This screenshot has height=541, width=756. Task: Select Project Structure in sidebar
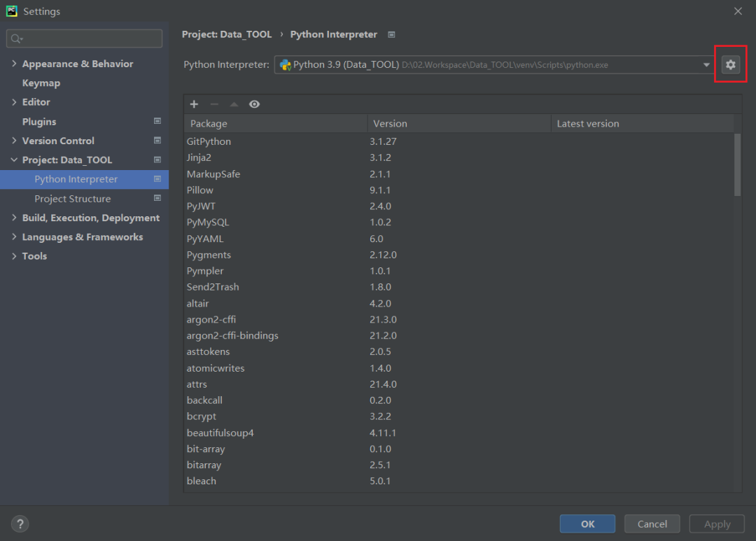[73, 199]
